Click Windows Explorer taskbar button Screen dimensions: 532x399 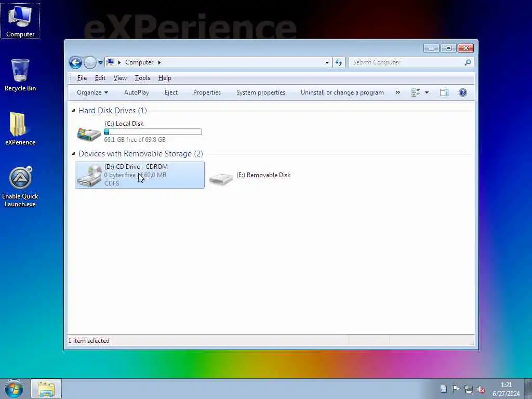pyautogui.click(x=46, y=389)
